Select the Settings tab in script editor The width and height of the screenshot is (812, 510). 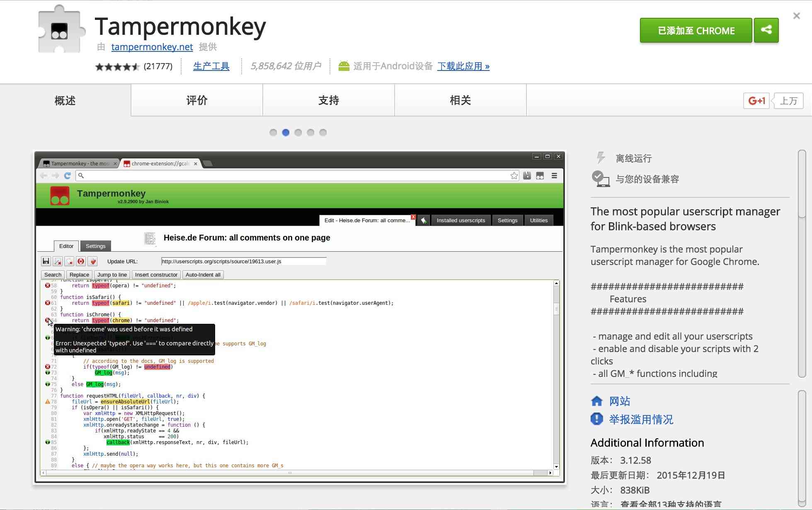pos(96,245)
